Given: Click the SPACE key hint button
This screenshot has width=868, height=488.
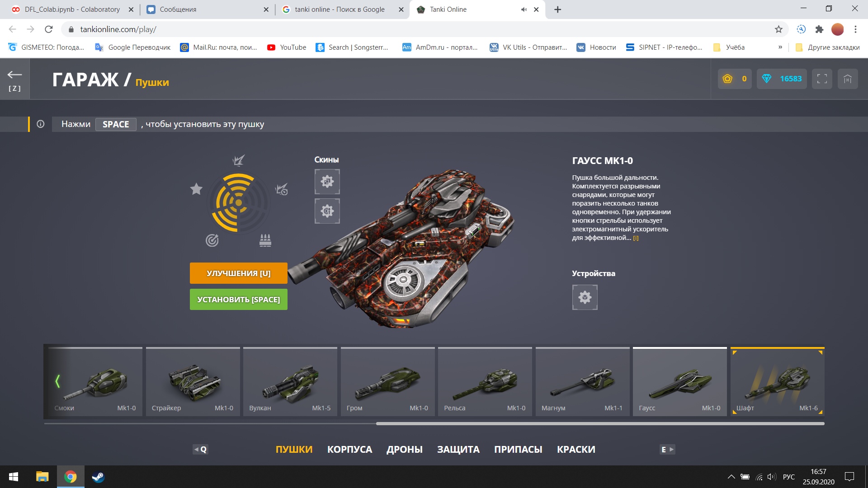Looking at the screenshot, I should [116, 124].
